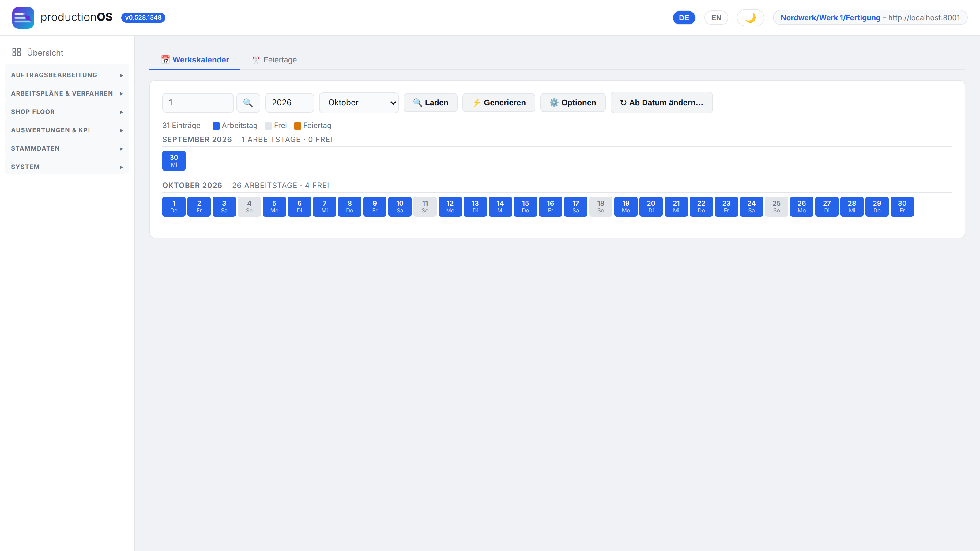
Task: Click the version badge v0.528.1348
Action: point(143,17)
